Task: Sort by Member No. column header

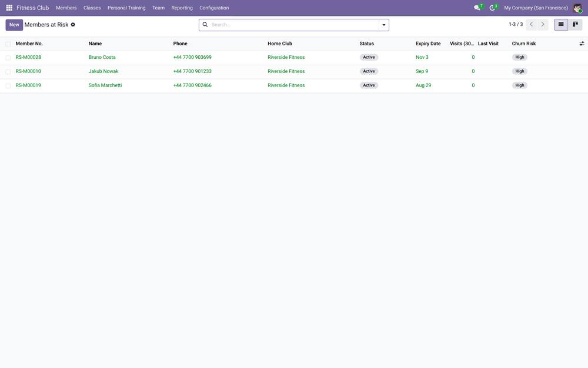Action: pos(29,44)
